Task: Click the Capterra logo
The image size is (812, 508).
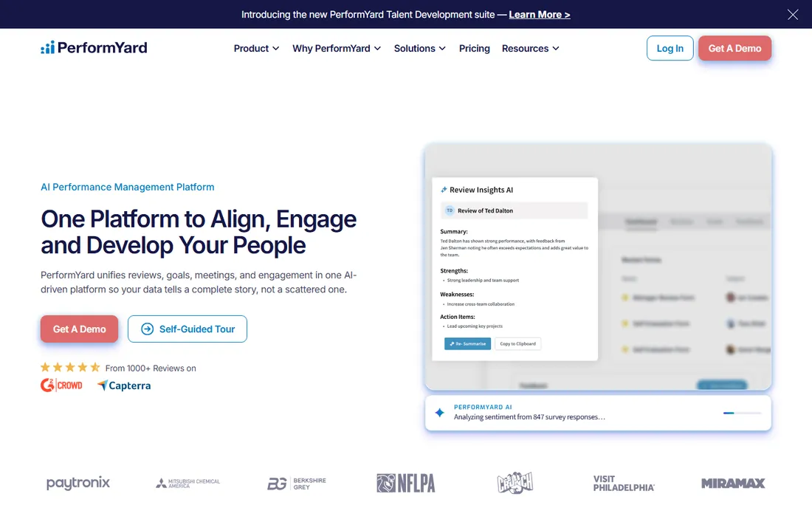Action: coord(124,385)
